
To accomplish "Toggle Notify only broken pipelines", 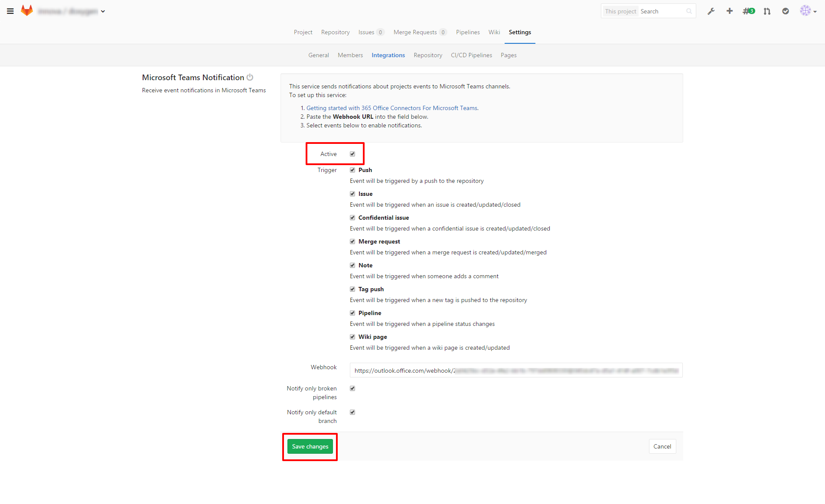I will (352, 388).
